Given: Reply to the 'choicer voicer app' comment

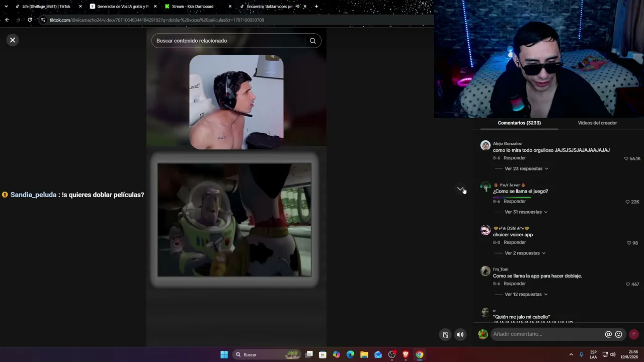Looking at the screenshot, I should [515, 243].
